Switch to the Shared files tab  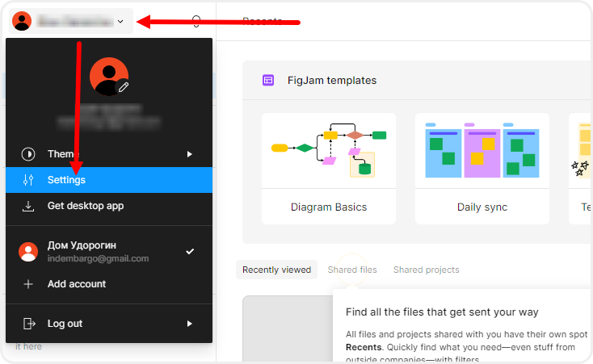[352, 270]
